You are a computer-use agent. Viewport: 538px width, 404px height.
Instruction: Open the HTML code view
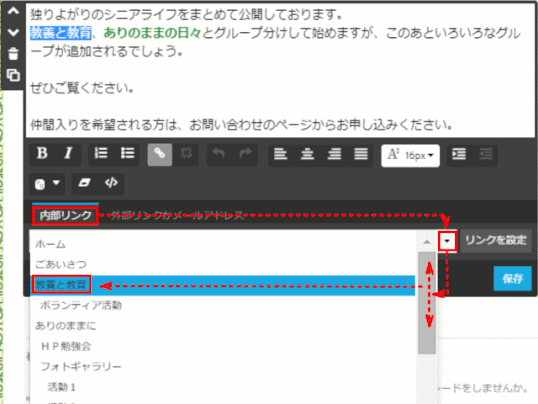point(111,183)
